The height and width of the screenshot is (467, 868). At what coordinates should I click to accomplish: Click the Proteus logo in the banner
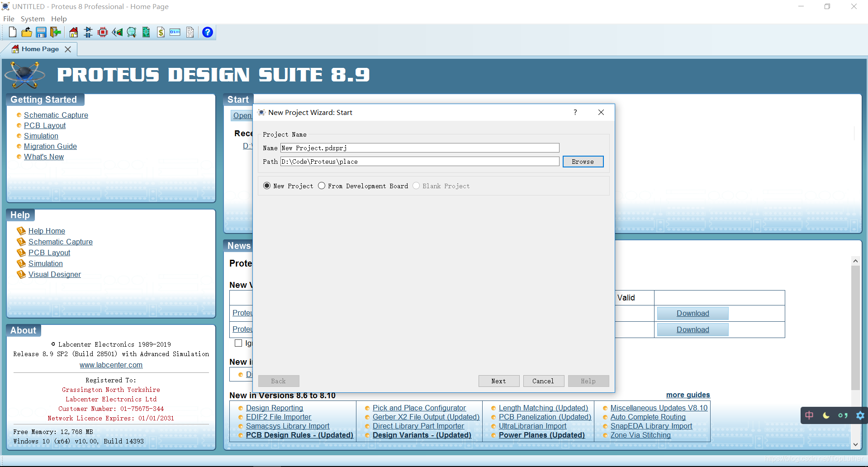pos(25,75)
